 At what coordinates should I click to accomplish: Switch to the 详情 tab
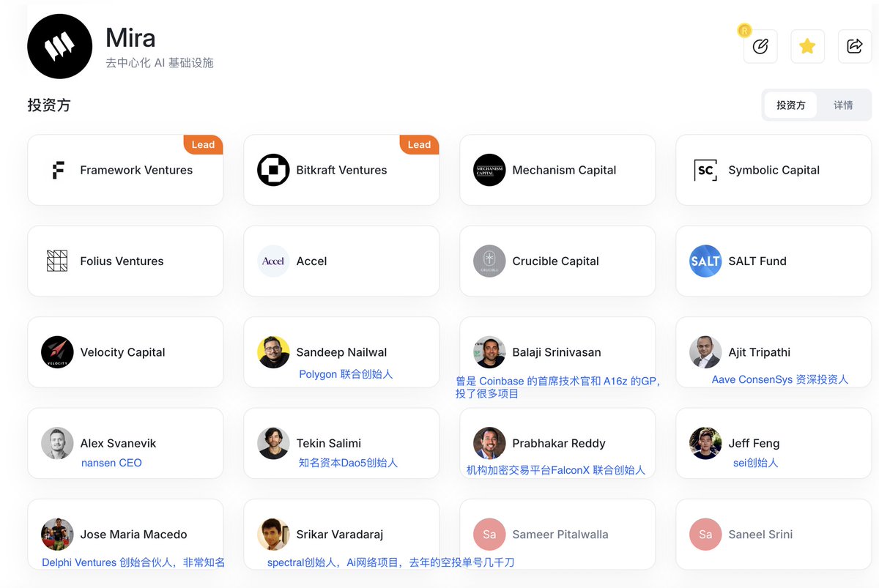843,105
